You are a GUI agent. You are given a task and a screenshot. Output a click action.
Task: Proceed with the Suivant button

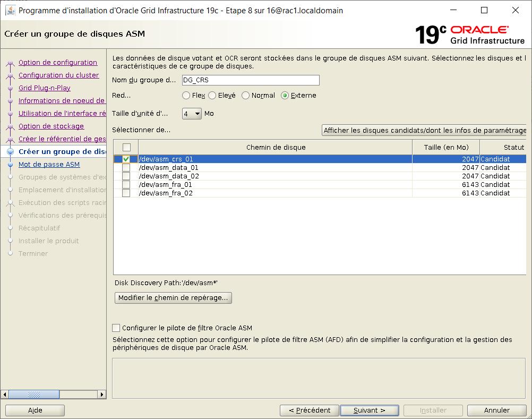[370, 410]
